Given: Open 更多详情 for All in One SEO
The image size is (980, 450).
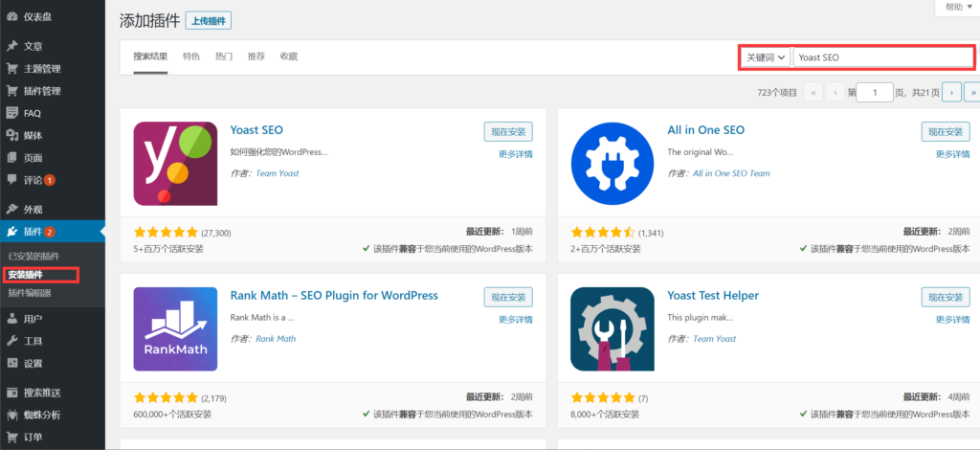Looking at the screenshot, I should coord(952,154).
